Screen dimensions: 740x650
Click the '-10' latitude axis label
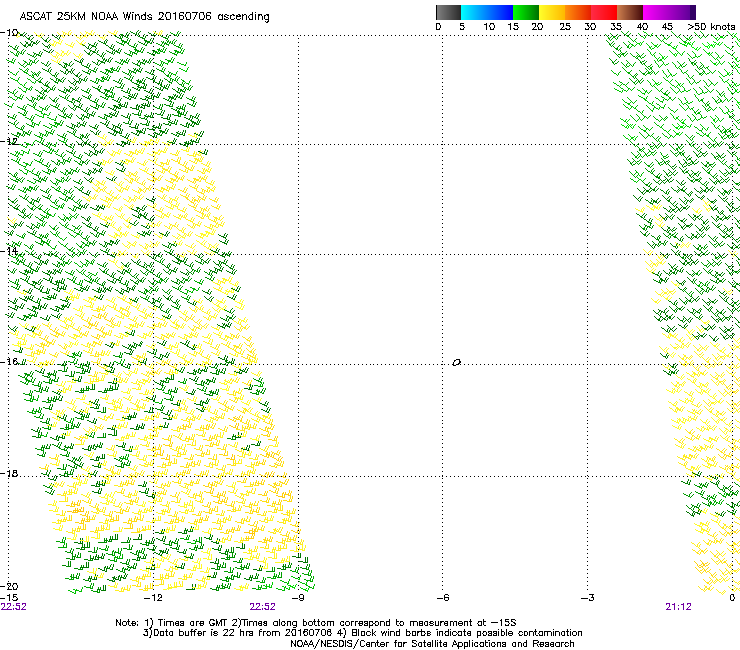point(9,33)
